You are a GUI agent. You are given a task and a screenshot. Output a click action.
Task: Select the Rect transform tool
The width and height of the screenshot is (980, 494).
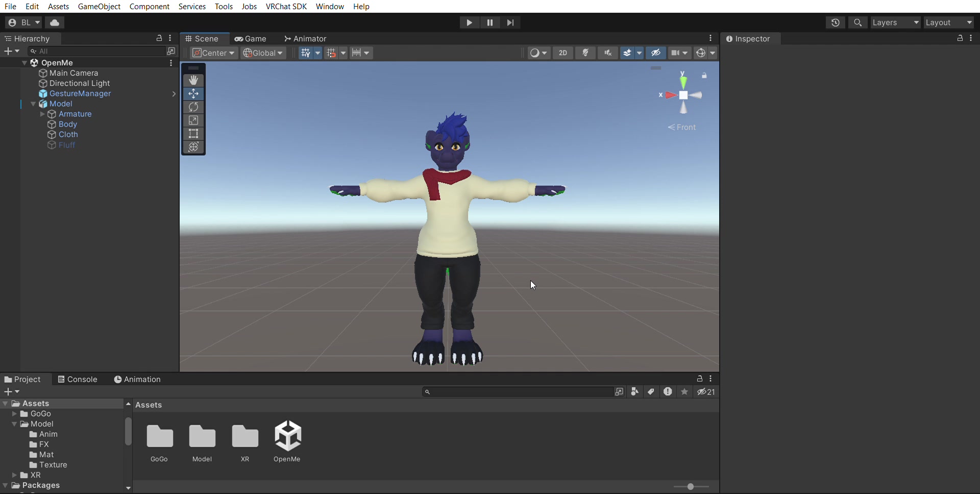click(193, 134)
